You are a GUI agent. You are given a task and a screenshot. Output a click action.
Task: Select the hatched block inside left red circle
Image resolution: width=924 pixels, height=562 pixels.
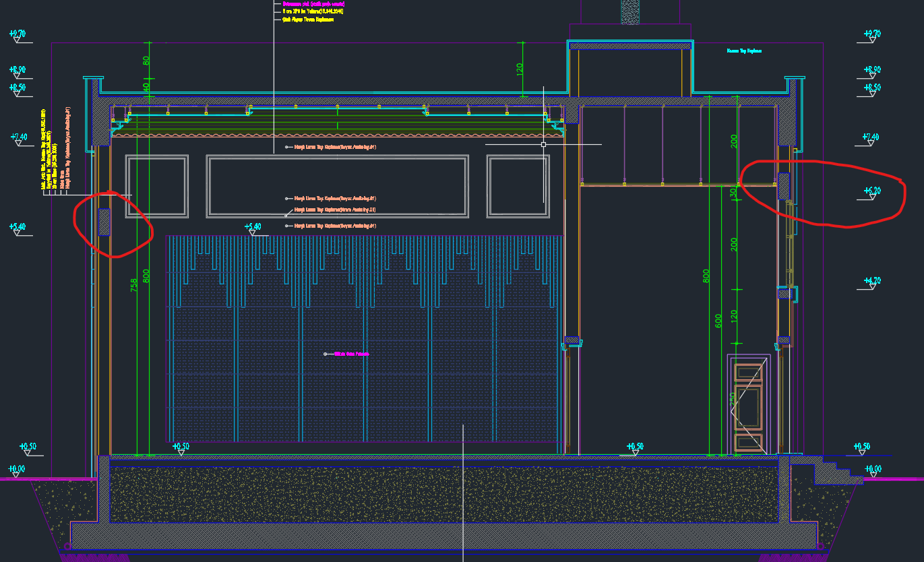point(104,222)
